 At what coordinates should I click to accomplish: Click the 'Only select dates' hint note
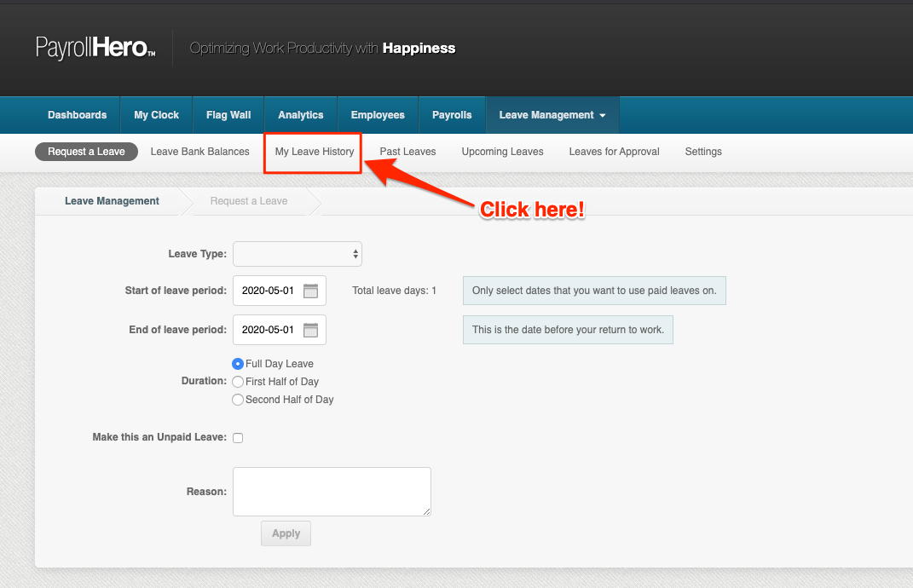click(x=594, y=291)
